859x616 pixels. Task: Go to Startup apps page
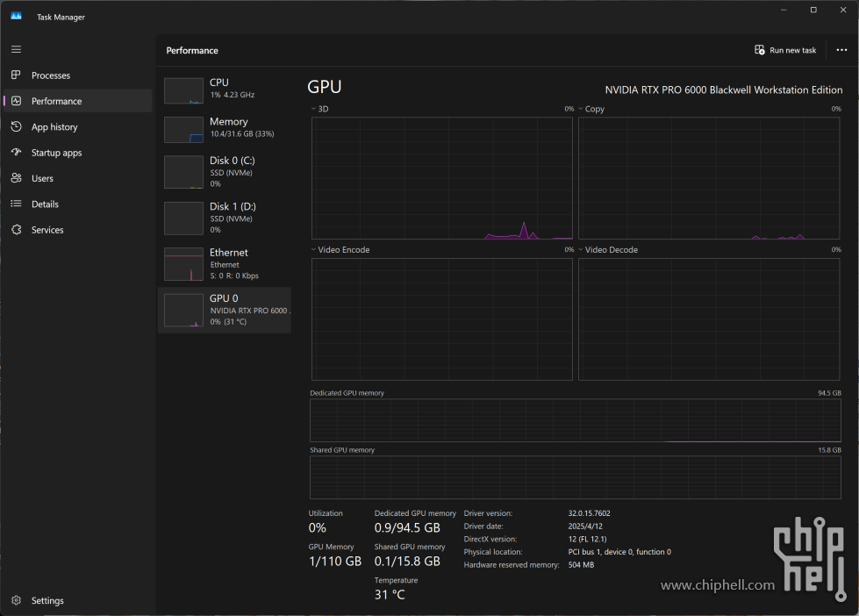pyautogui.click(x=78, y=153)
